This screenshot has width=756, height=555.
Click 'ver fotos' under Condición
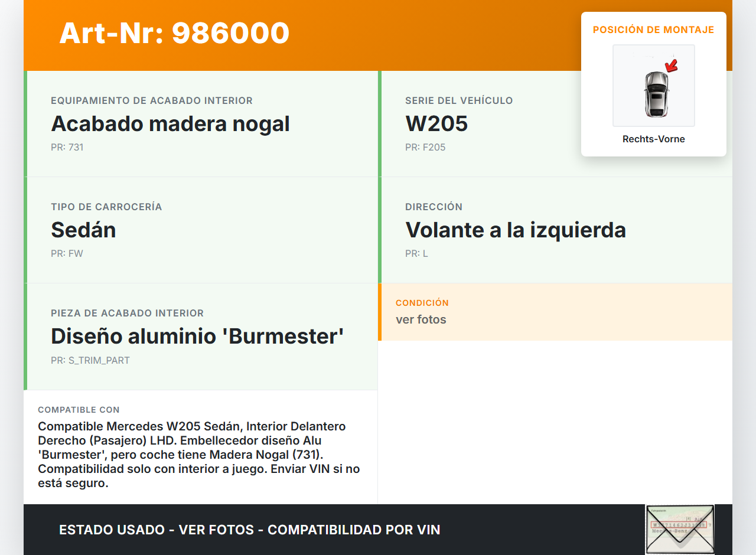coord(421,320)
